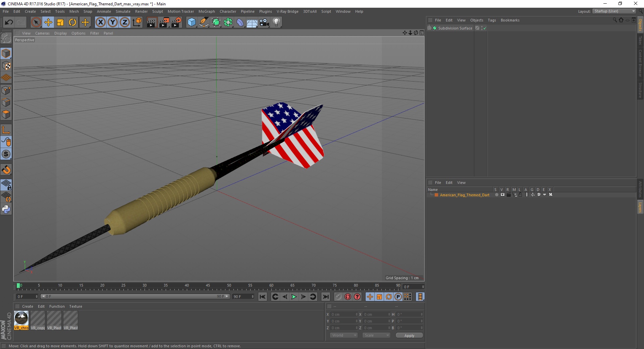Screen dimensions: 644x349
Task: Switch the coordinate system icon
Action: click(x=137, y=22)
